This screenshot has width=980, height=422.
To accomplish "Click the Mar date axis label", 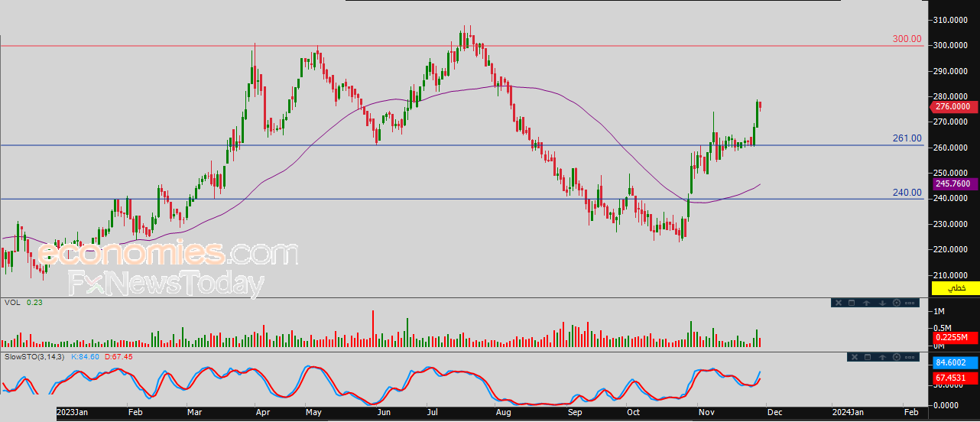I will point(193,411).
